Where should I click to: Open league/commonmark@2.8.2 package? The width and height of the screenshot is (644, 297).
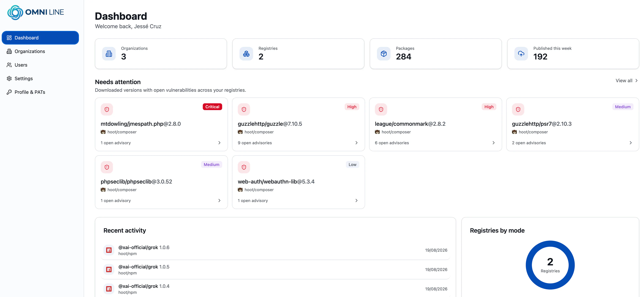pos(410,124)
